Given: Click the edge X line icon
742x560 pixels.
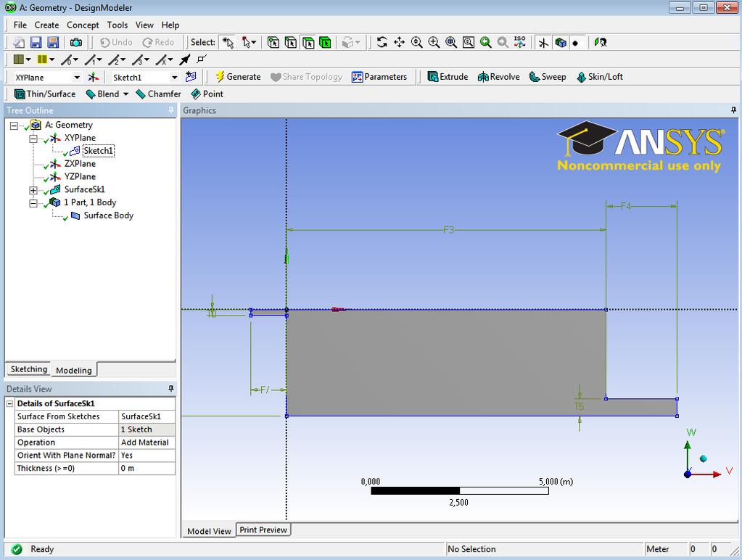Looking at the screenshot, I should coord(161,59).
